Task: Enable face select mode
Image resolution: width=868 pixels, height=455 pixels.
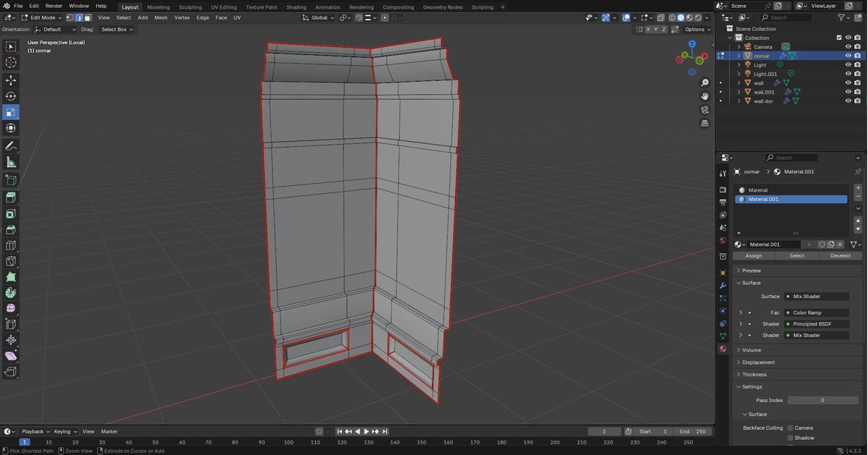Action: 88,17
